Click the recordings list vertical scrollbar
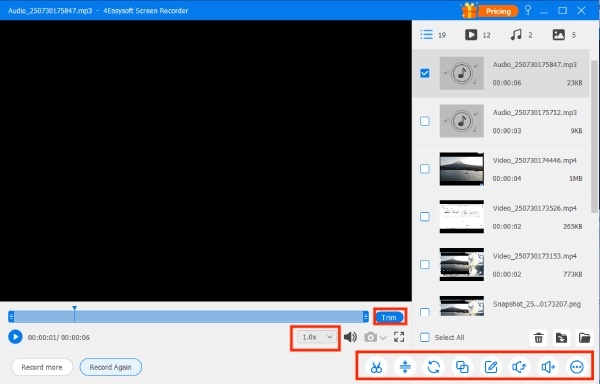This screenshot has height=384, width=600. (x=594, y=136)
